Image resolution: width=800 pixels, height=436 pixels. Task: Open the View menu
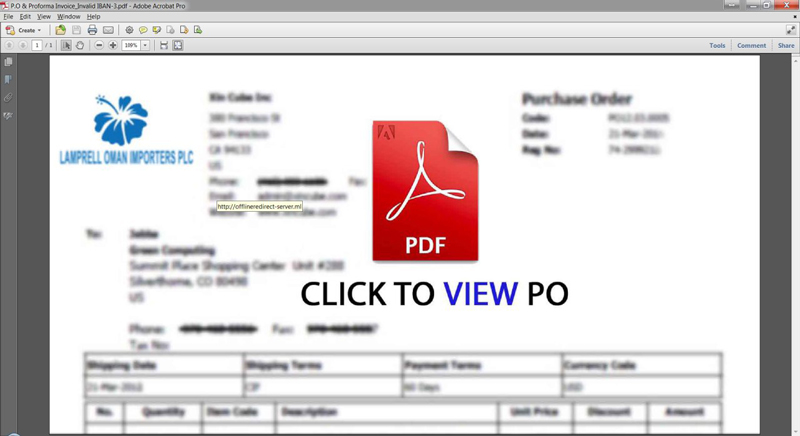[44, 16]
